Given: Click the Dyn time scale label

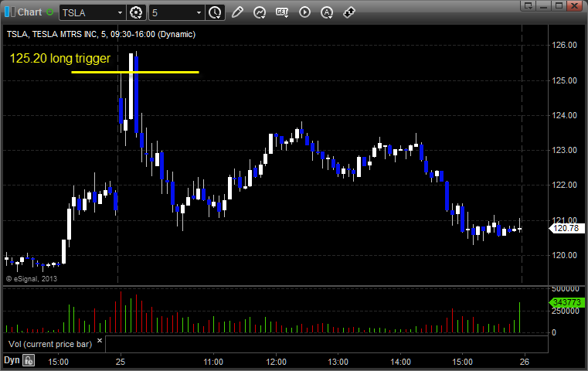Looking at the screenshot, I should pos(12,360).
